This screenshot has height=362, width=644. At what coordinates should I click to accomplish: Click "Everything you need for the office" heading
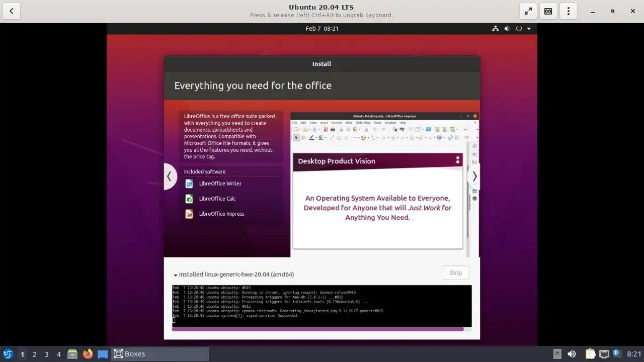point(253,85)
